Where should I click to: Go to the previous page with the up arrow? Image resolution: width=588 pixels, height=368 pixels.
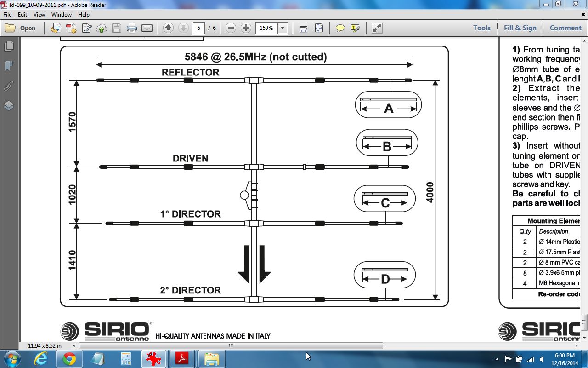pyautogui.click(x=169, y=28)
